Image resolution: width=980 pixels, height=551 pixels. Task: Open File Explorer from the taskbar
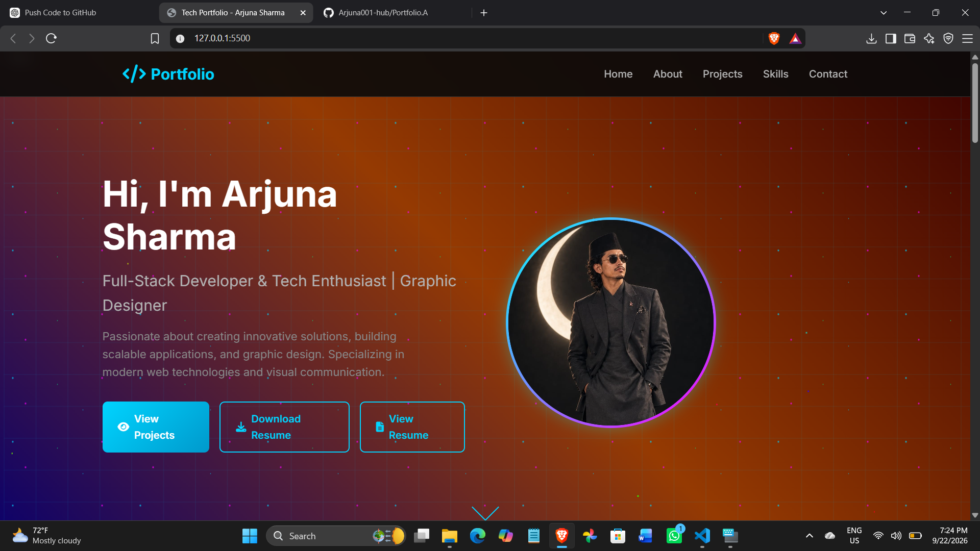click(x=450, y=536)
